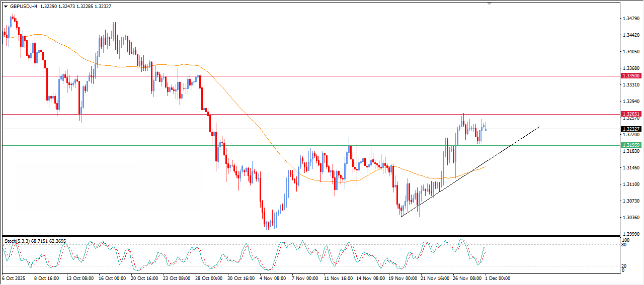Click the 20 level on the Stochastic scale
Image resolution: width=644 pixels, height=285 pixels.
[625, 266]
